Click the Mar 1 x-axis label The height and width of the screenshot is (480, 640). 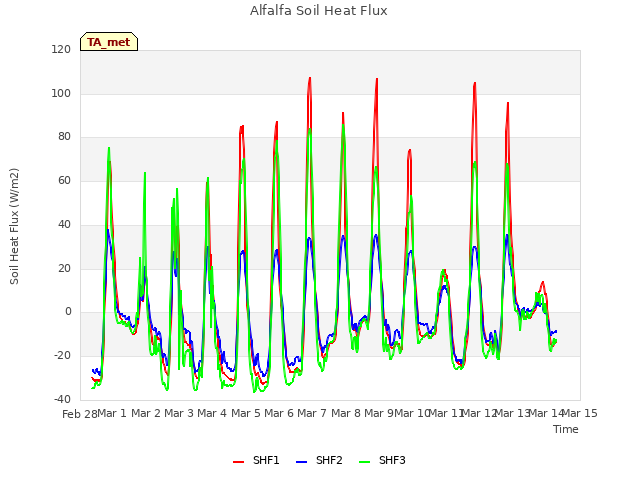tap(112, 413)
